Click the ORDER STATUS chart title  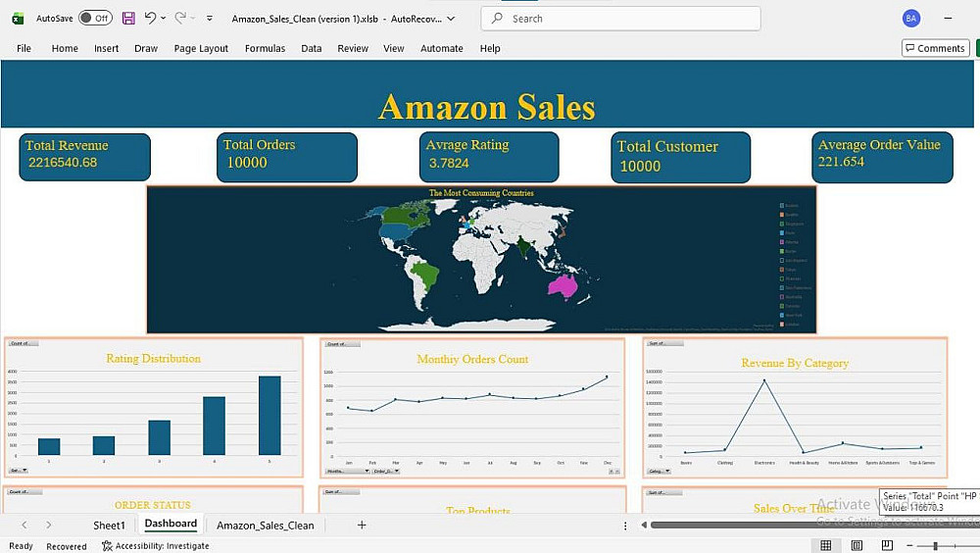[153, 505]
